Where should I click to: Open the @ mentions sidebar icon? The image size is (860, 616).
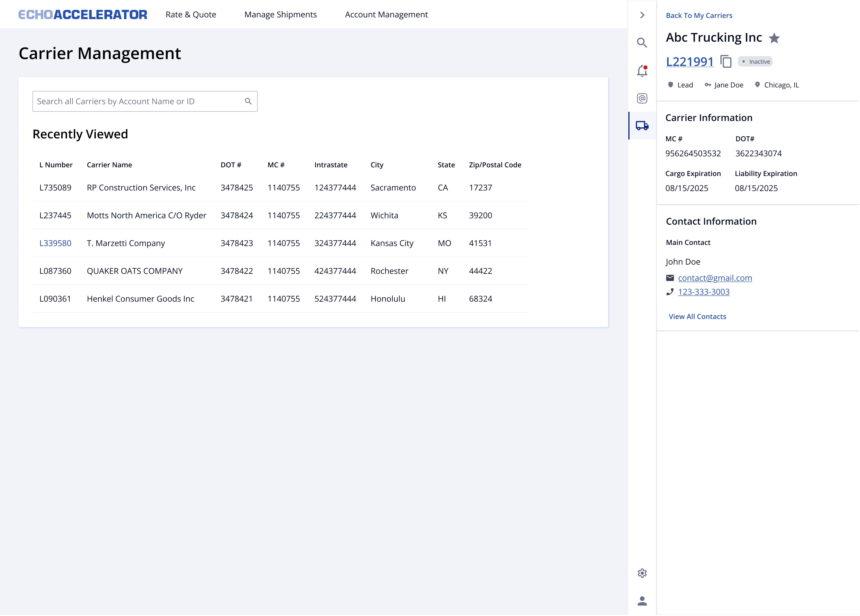(642, 98)
